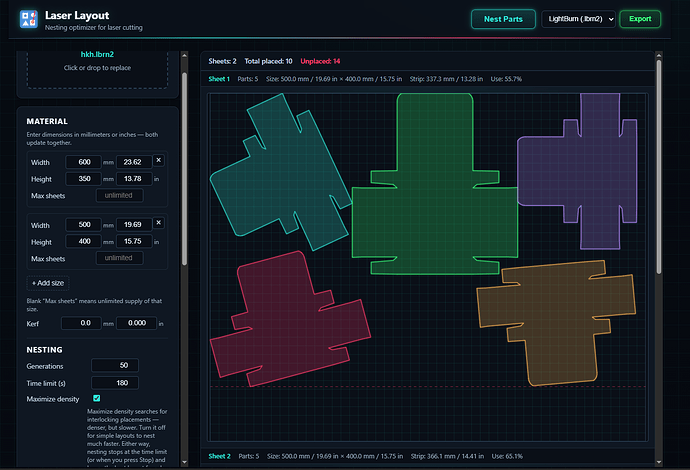Edit the Height 15.75 inch field
Image resolution: width=690 pixels, height=470 pixels.
click(x=134, y=241)
